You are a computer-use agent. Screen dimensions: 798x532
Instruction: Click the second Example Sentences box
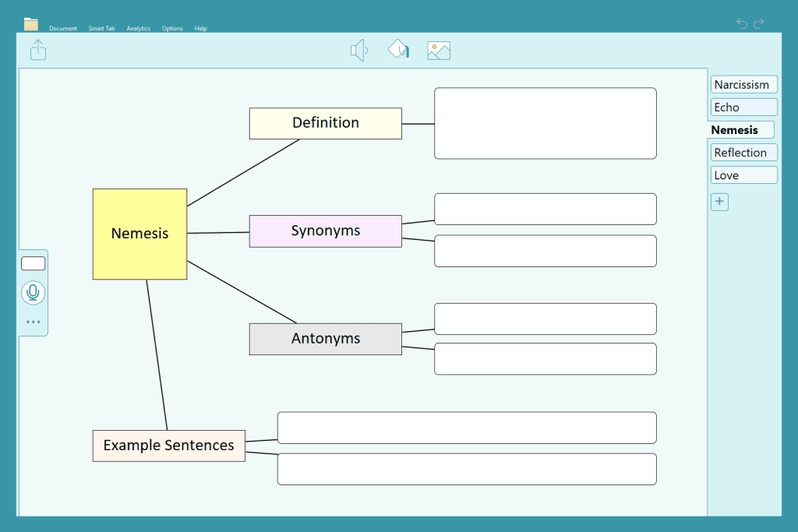[x=468, y=469]
